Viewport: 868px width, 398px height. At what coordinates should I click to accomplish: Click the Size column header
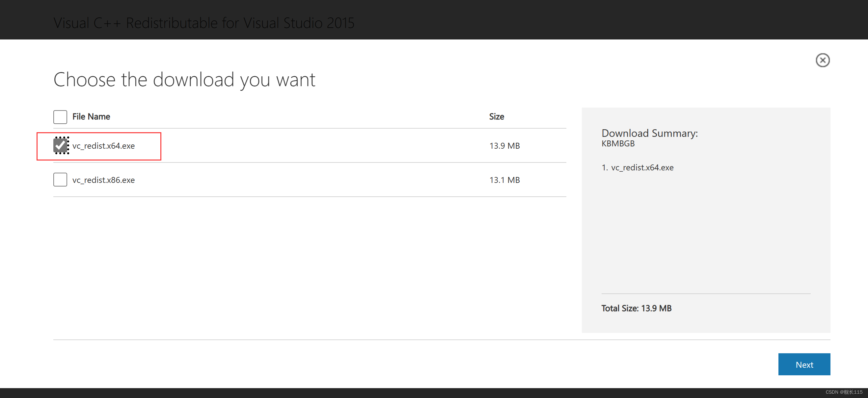point(496,116)
